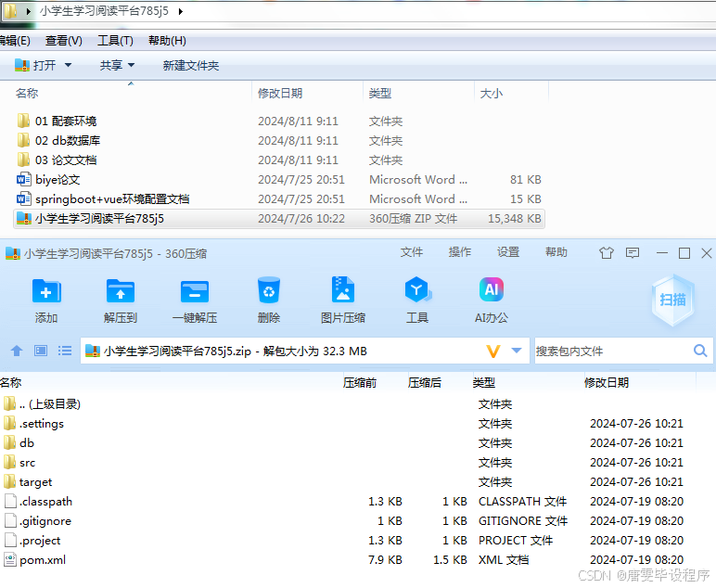The height and width of the screenshot is (588, 716).
Task: Click the 81 KB size cell of biye论文
Action: (526, 179)
